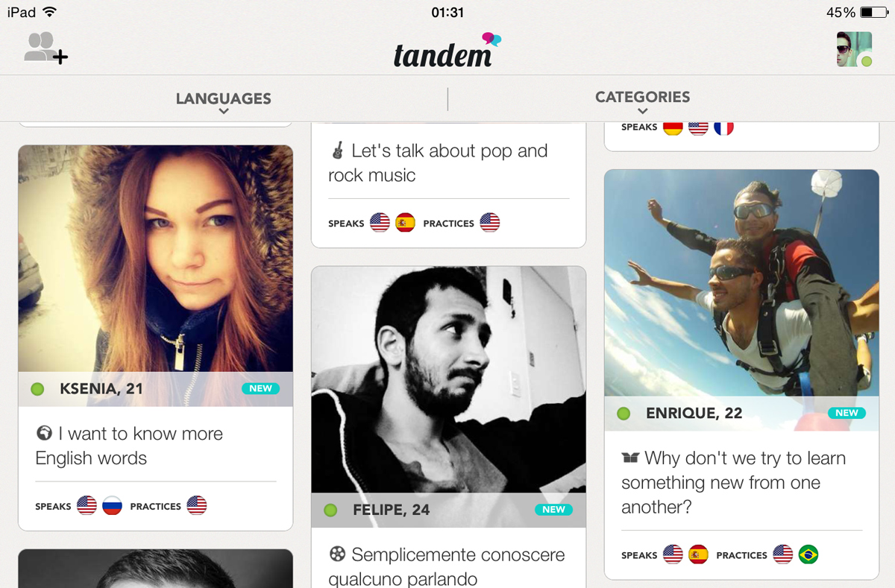Open my profile avatar at top right

coord(855,49)
